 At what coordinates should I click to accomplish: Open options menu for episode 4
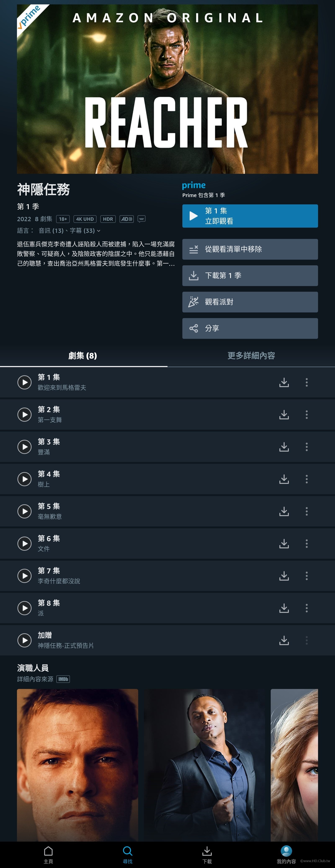tap(306, 479)
